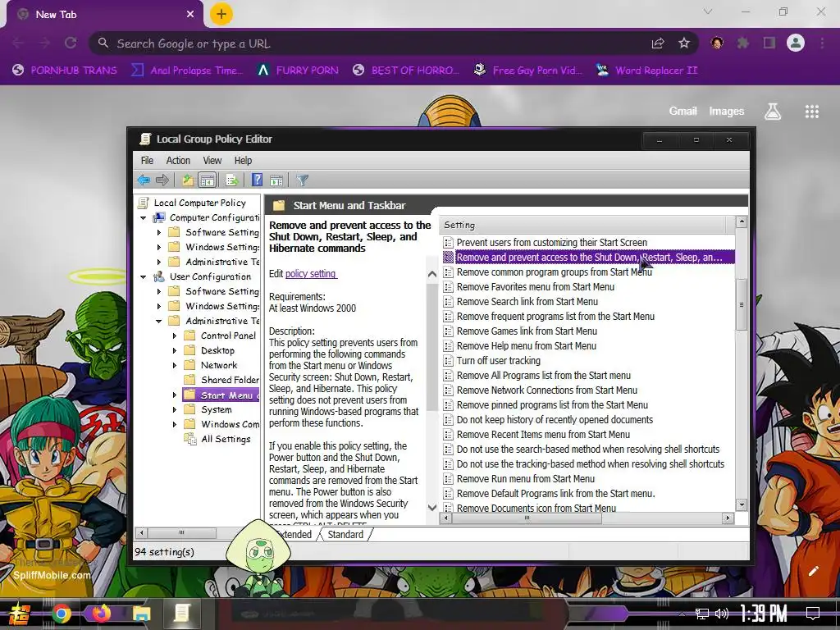Open the Chrome three-dot menu

(x=822, y=43)
